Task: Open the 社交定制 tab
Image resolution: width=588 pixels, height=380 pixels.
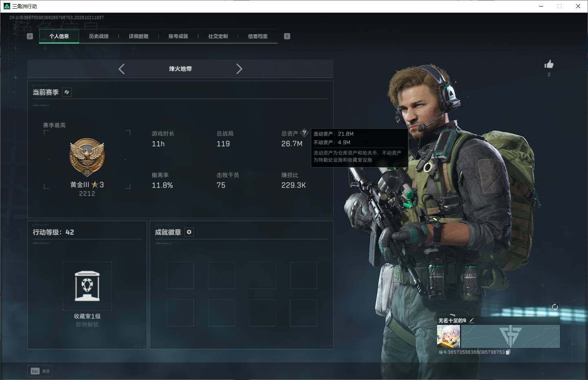Action: point(218,36)
